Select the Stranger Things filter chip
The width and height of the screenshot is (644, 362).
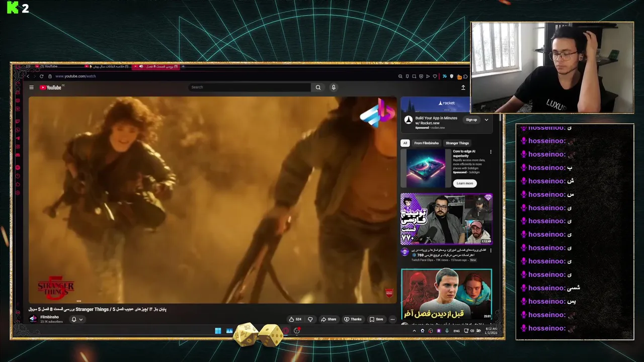[x=457, y=143]
